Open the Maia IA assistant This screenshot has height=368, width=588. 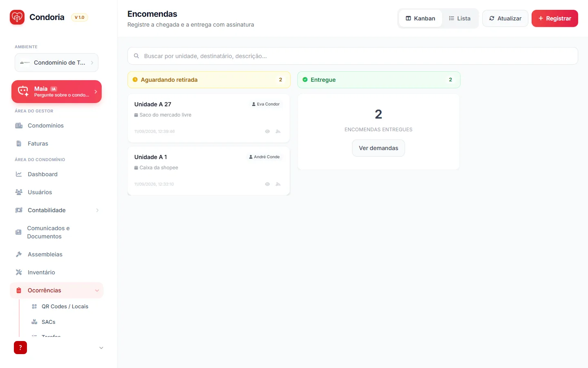tap(56, 92)
